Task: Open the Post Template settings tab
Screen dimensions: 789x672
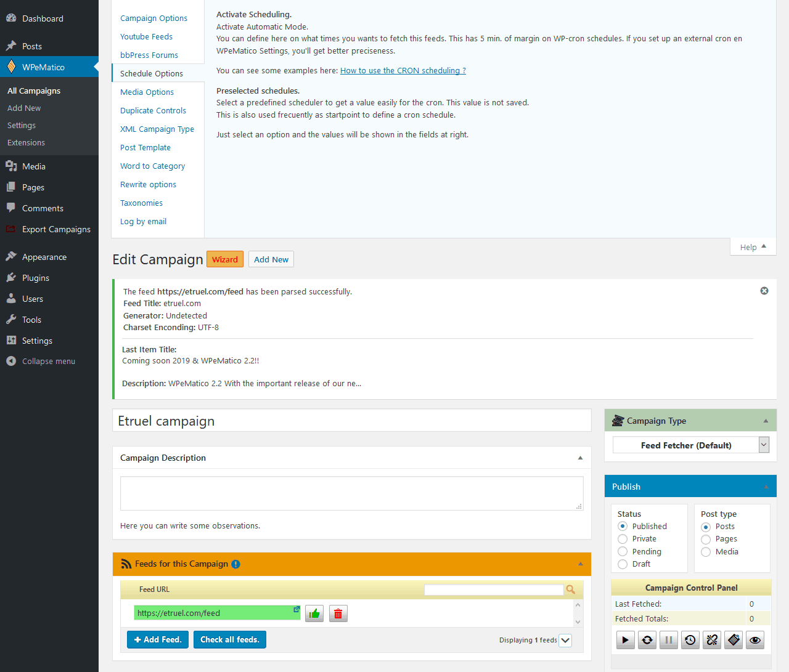Action: click(145, 147)
